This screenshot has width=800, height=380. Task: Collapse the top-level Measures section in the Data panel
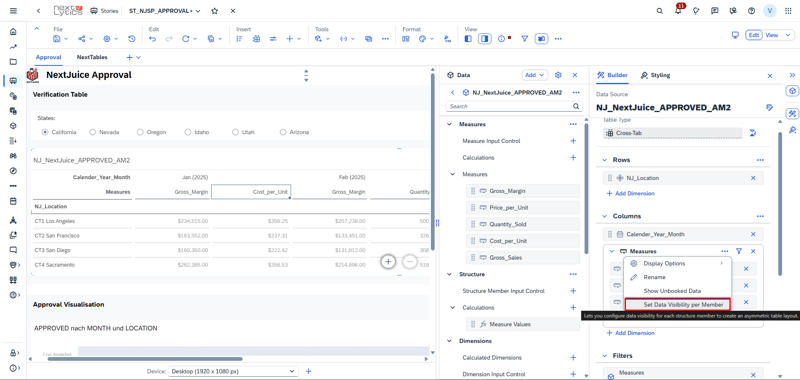tap(449, 124)
